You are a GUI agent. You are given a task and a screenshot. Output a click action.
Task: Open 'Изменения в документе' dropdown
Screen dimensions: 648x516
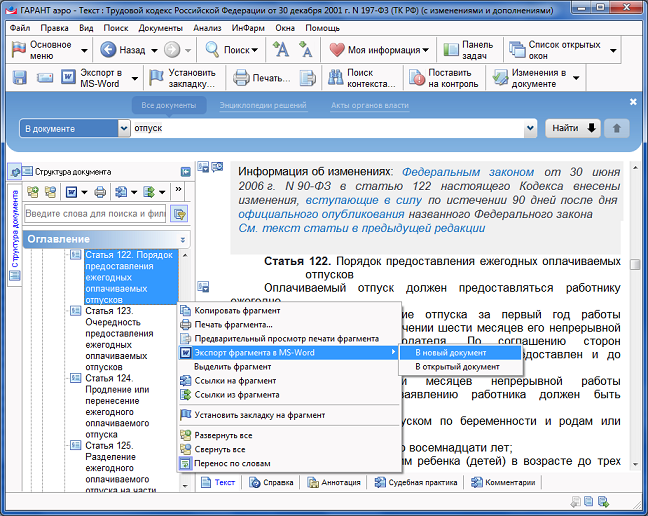576,78
